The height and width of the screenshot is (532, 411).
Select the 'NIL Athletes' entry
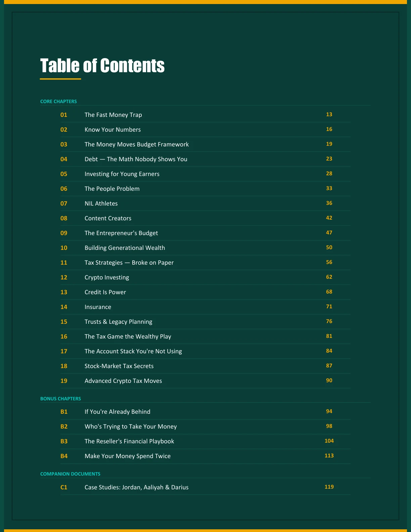(101, 204)
